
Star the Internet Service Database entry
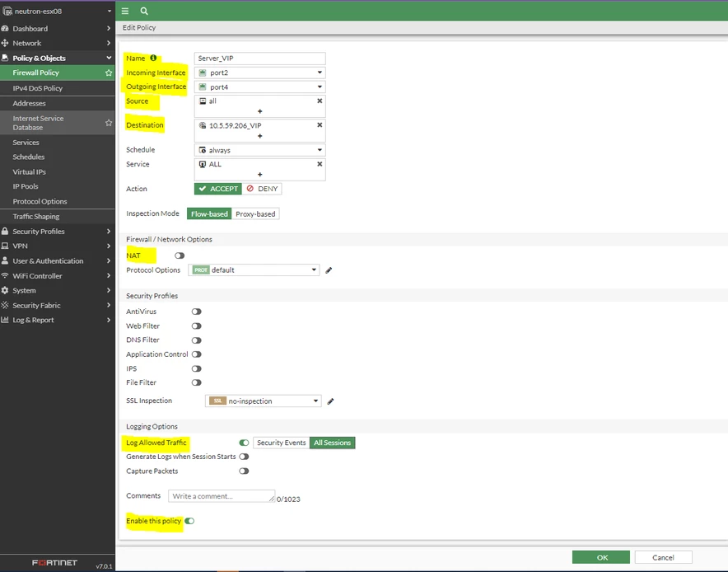[109, 123]
